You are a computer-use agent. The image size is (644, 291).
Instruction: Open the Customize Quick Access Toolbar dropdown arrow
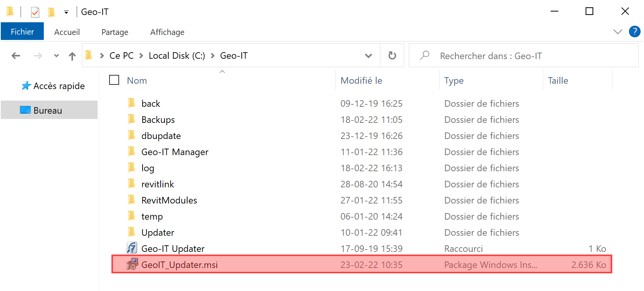[x=66, y=12]
